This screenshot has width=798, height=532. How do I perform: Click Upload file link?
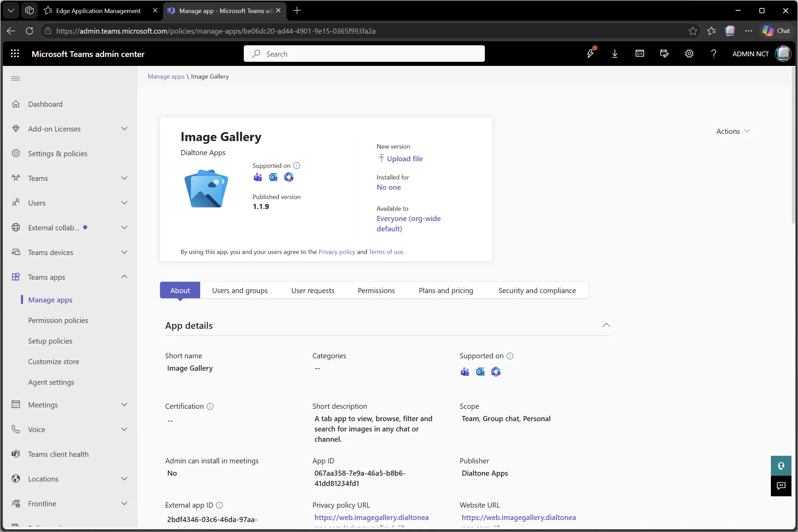pos(400,159)
